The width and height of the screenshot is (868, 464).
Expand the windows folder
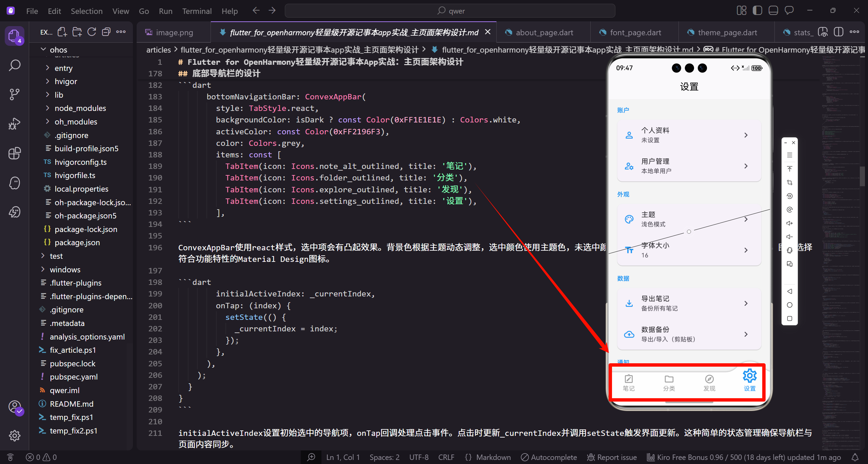tap(65, 270)
